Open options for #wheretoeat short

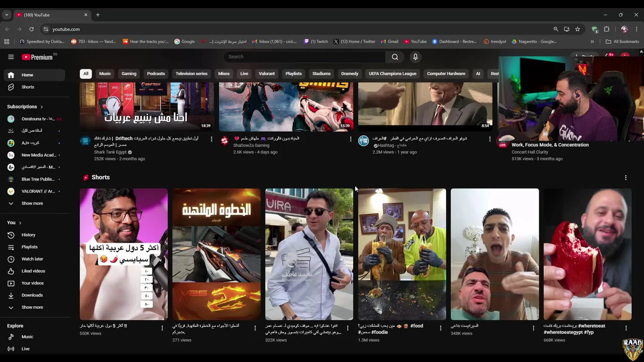tap(626, 328)
